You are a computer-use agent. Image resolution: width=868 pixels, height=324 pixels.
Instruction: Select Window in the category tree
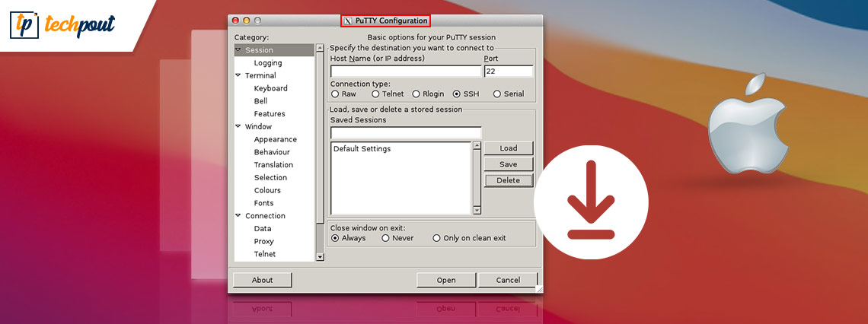[259, 126]
